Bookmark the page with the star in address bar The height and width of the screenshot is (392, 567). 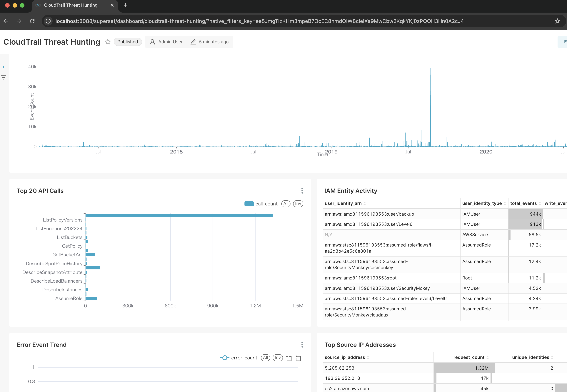point(557,21)
